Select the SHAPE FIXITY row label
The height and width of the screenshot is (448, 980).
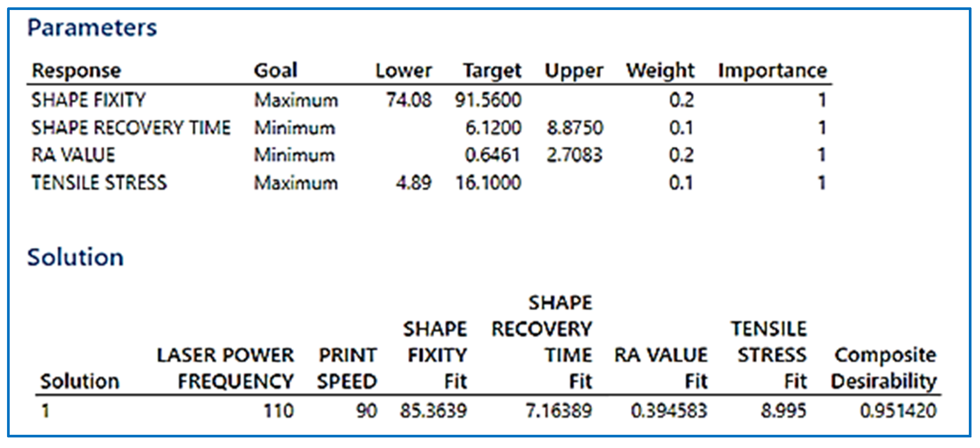88,100
